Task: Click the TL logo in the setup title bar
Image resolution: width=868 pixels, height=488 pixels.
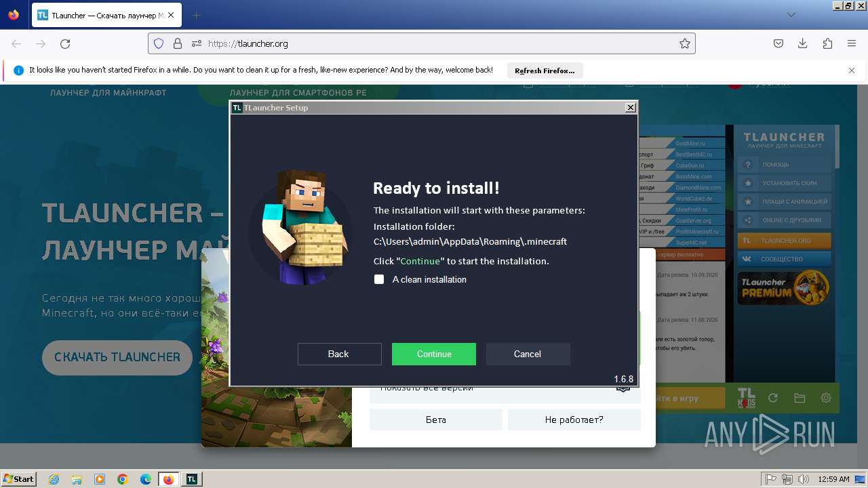Action: (x=237, y=108)
